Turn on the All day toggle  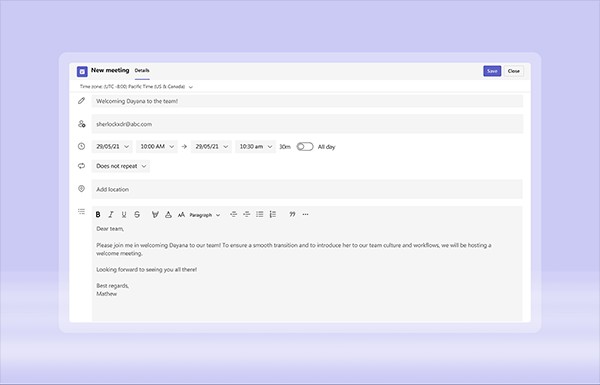click(305, 147)
